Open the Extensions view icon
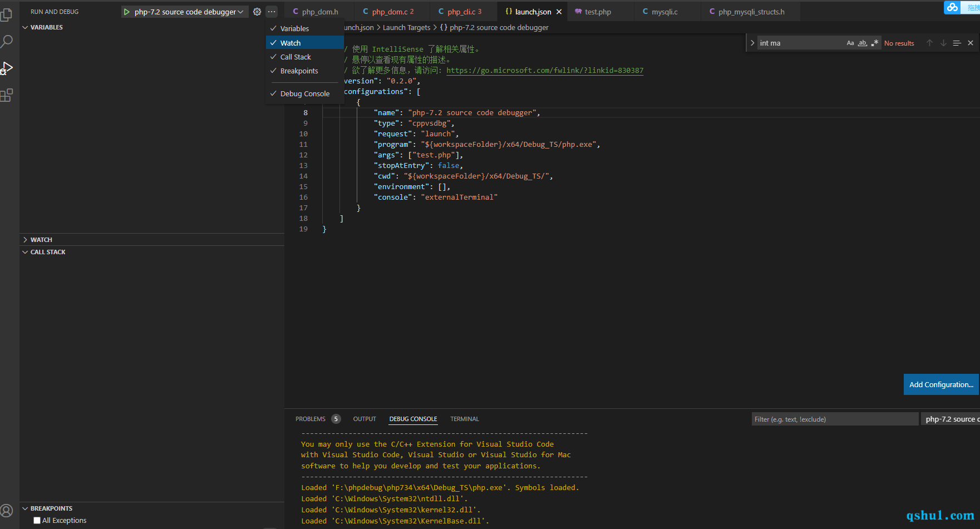The width and height of the screenshot is (980, 529). [x=7, y=95]
